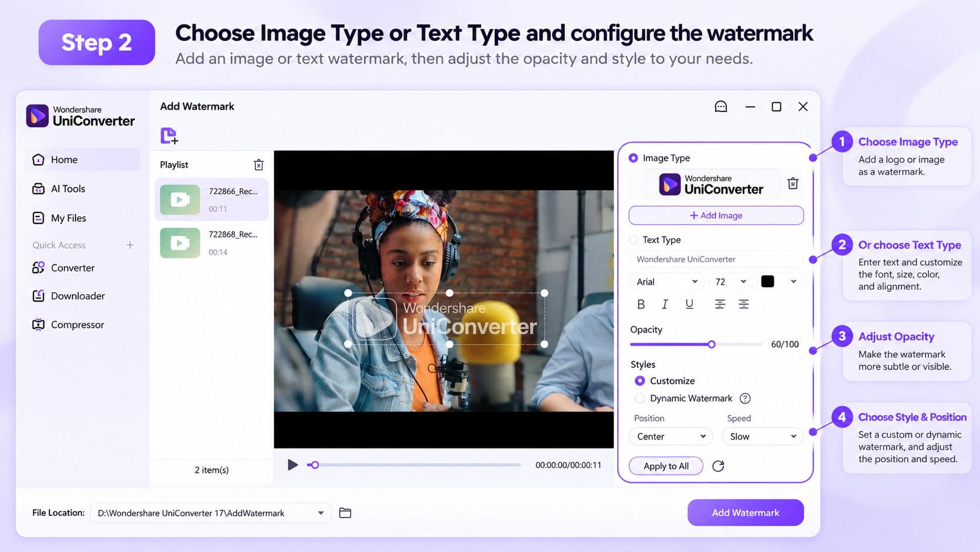The width and height of the screenshot is (980, 552).
Task: Adjust the Opacity slider handle
Action: point(711,344)
